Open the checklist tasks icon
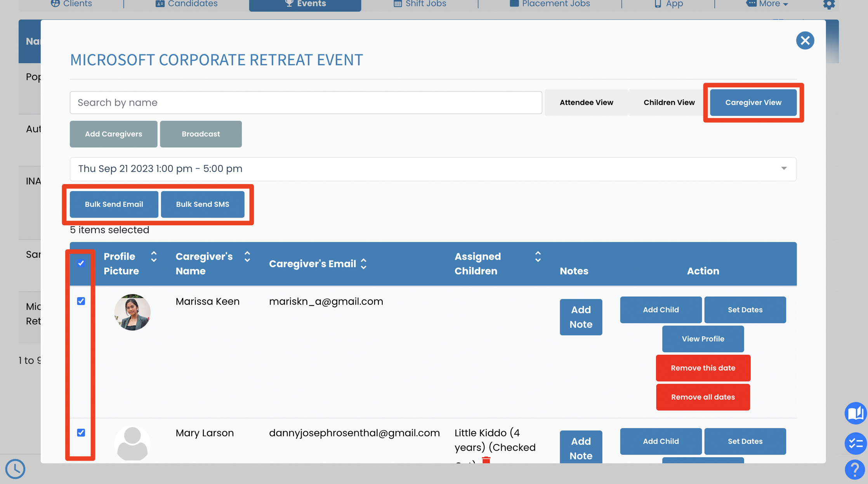The width and height of the screenshot is (868, 484). [855, 443]
